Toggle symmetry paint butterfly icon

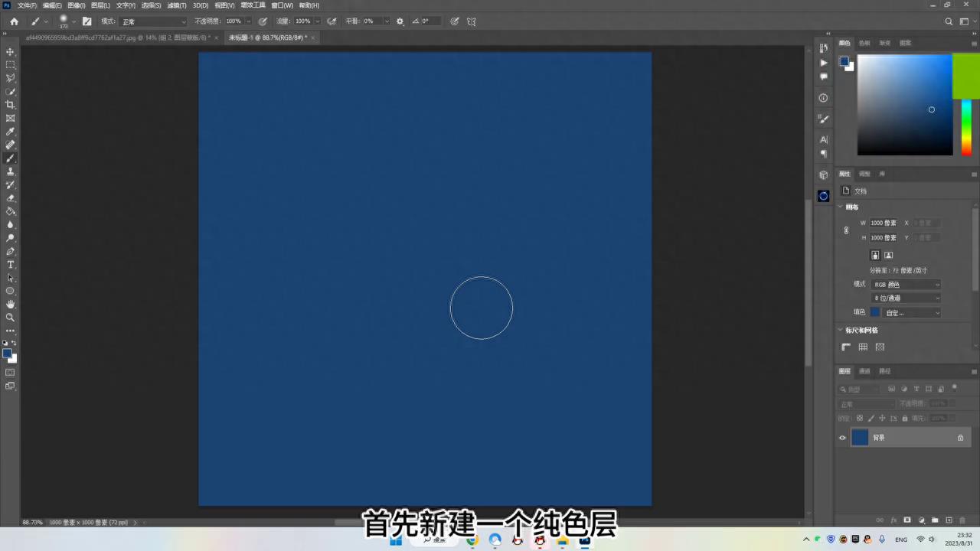pos(472,21)
